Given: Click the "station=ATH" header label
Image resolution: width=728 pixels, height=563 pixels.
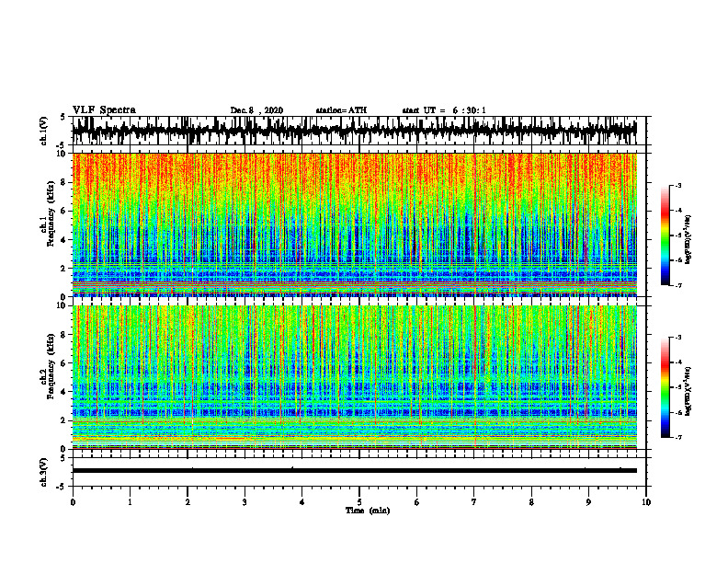Looking at the screenshot, I should pos(341,110).
